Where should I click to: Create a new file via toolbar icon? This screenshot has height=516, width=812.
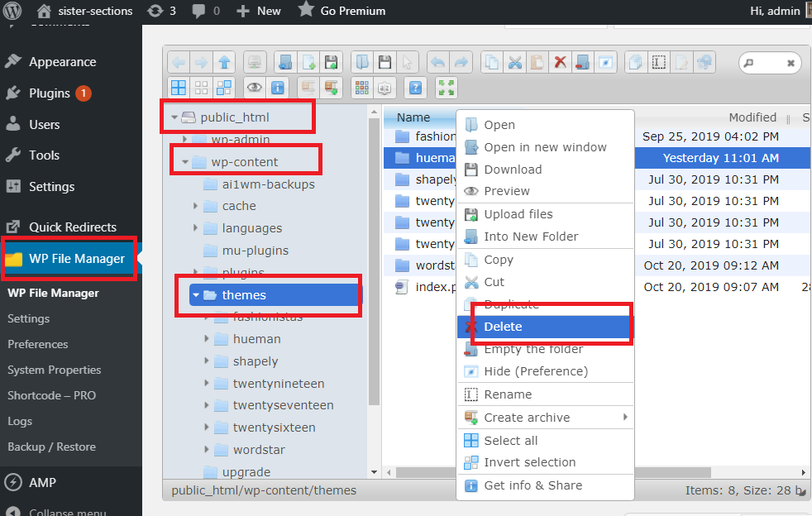(308, 63)
